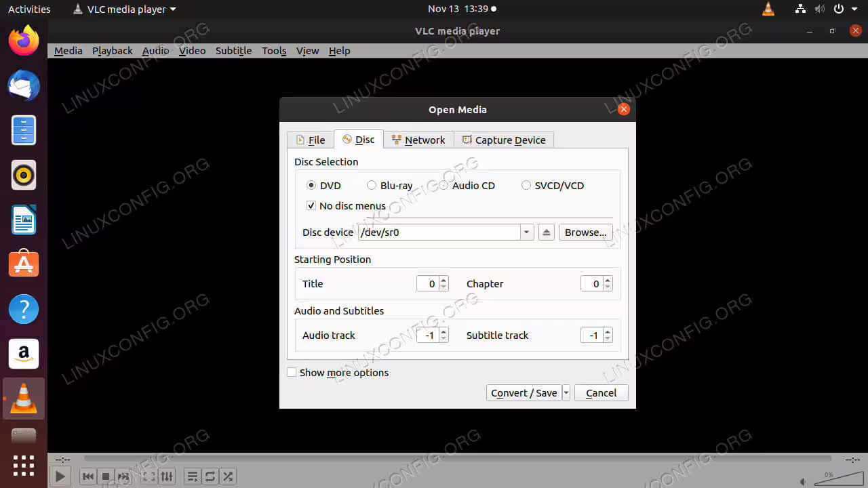
Task: Click the Play button
Action: pyautogui.click(x=60, y=476)
